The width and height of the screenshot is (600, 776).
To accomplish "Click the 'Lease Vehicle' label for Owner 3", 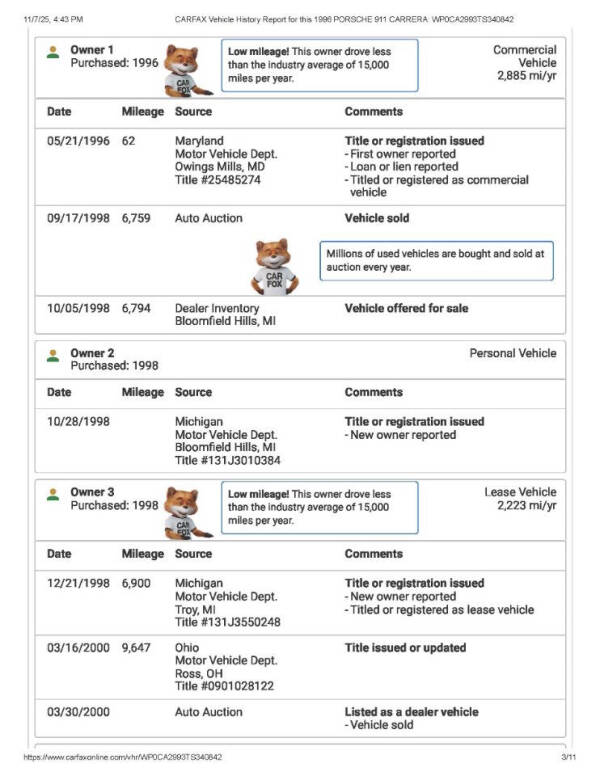I will (520, 492).
